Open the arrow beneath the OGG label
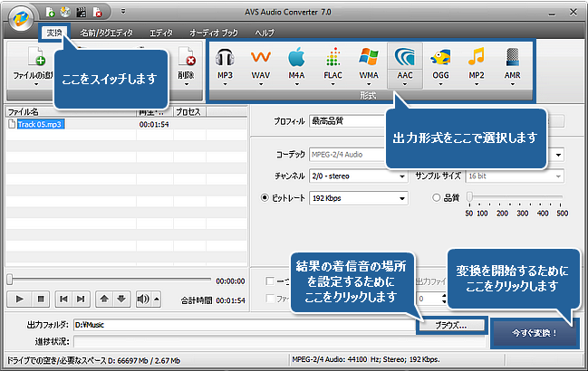 (x=440, y=85)
